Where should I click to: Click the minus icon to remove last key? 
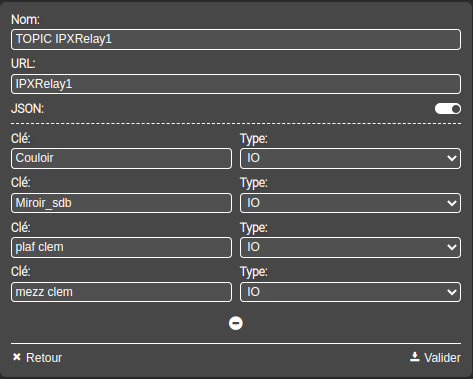pos(236,323)
